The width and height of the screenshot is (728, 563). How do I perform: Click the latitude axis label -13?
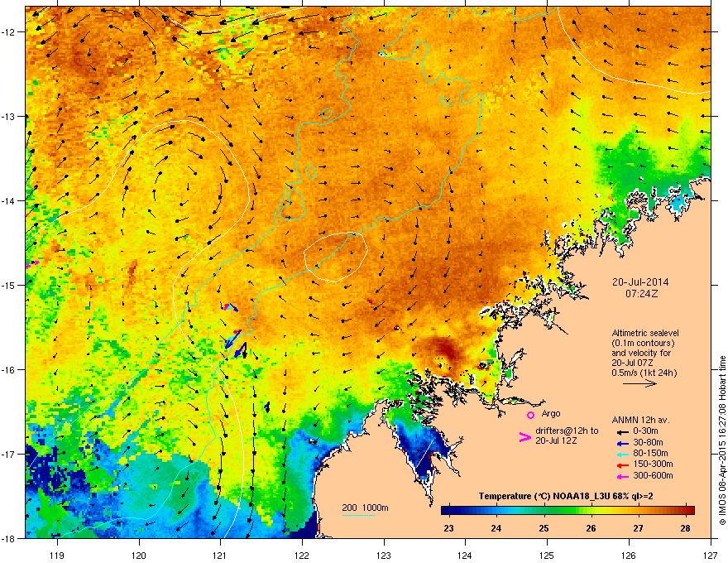point(8,116)
